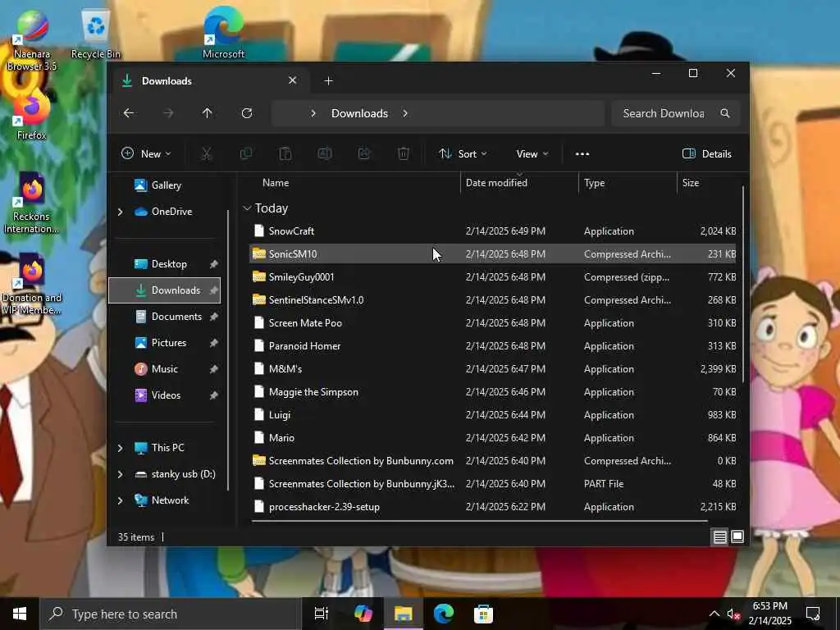This screenshot has width=840, height=630.
Task: Go up one folder level arrow
Action: point(208,113)
